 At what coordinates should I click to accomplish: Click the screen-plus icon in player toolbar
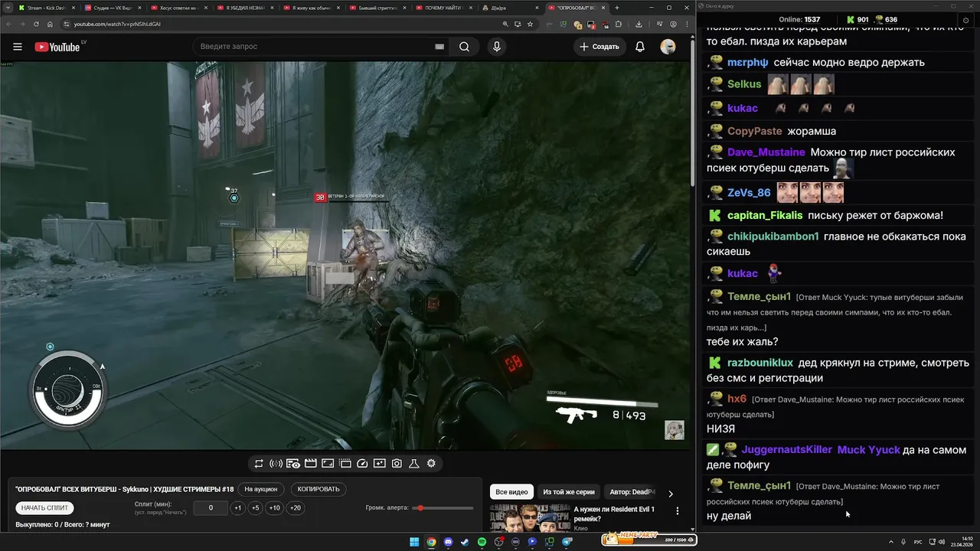coord(380,464)
